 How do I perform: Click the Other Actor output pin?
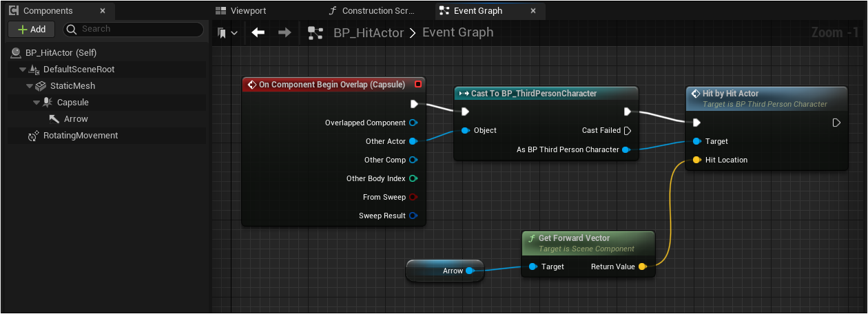(x=413, y=141)
